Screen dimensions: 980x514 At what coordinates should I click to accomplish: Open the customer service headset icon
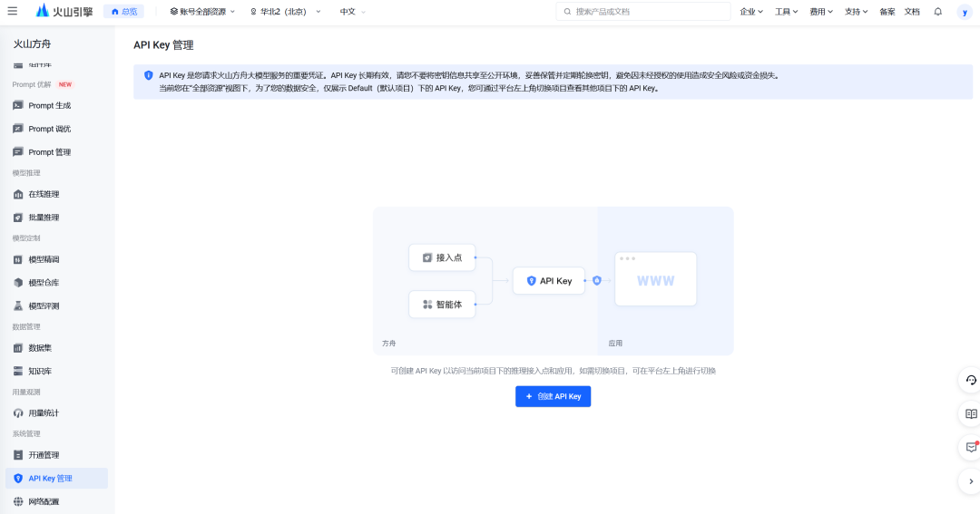[x=971, y=381]
